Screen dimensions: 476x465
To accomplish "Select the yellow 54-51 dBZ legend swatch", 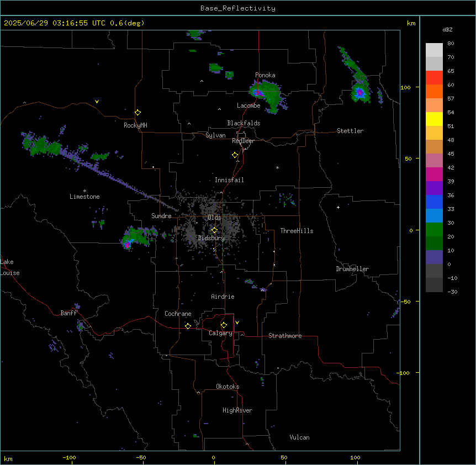I will coord(434,119).
